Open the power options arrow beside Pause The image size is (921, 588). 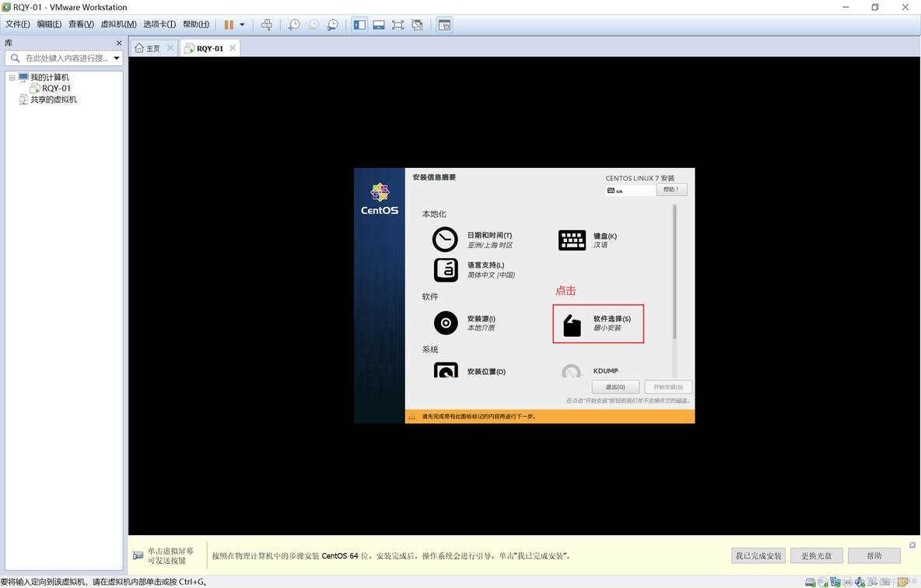coord(242,25)
